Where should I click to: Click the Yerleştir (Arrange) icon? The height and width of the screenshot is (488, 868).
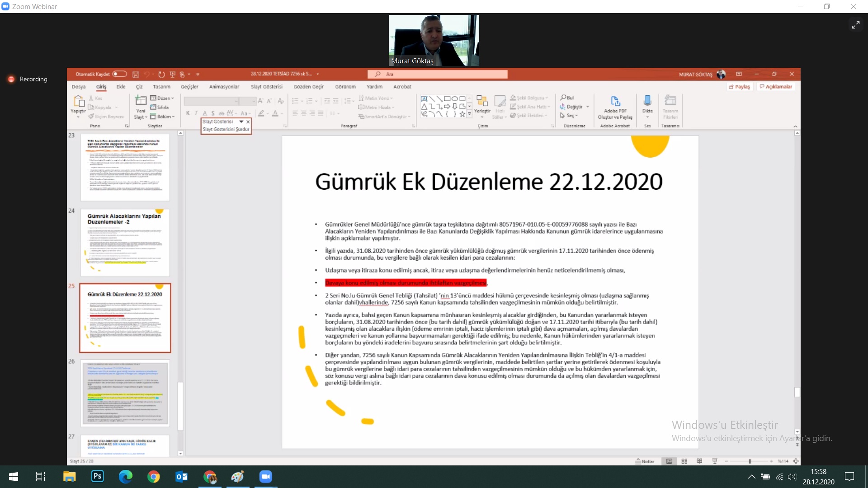click(x=482, y=101)
